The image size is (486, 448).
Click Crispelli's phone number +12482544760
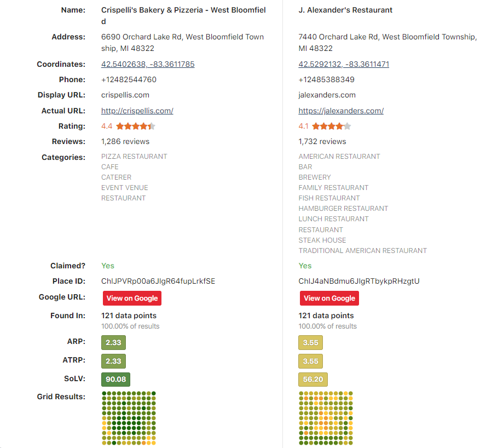coord(129,80)
